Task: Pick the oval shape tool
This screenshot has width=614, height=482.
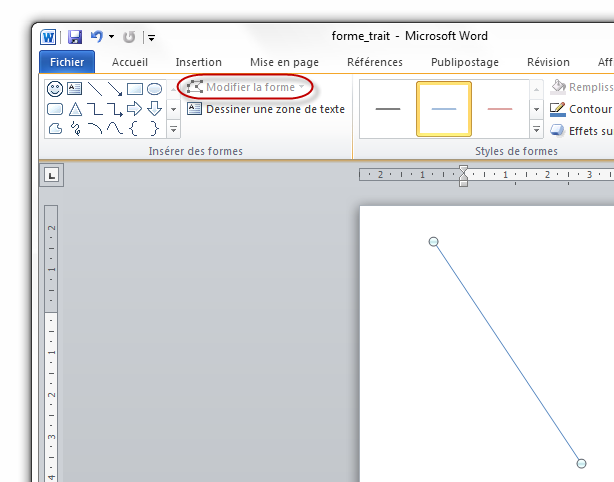Action: click(x=154, y=89)
